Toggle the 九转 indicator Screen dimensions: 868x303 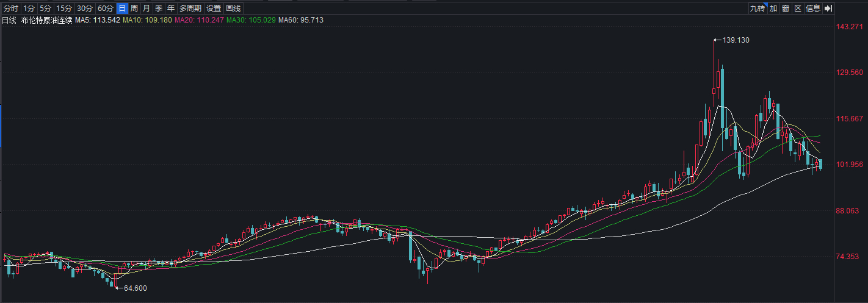(758, 8)
